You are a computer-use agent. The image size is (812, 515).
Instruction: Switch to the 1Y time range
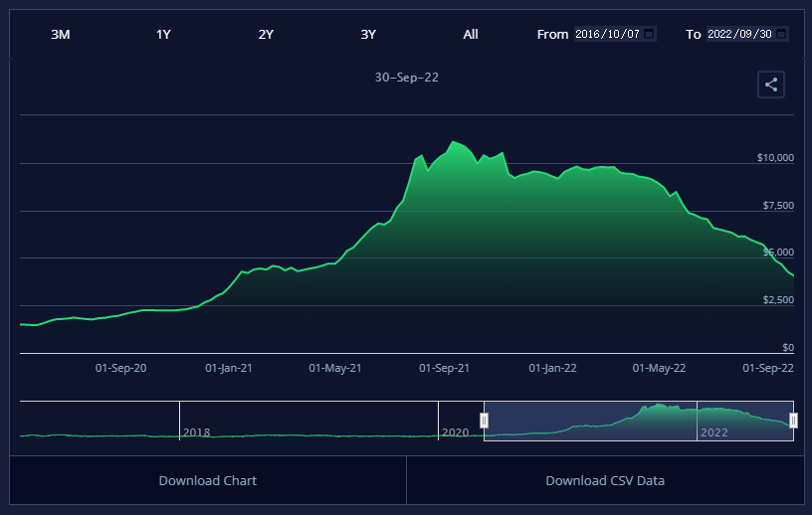click(163, 34)
